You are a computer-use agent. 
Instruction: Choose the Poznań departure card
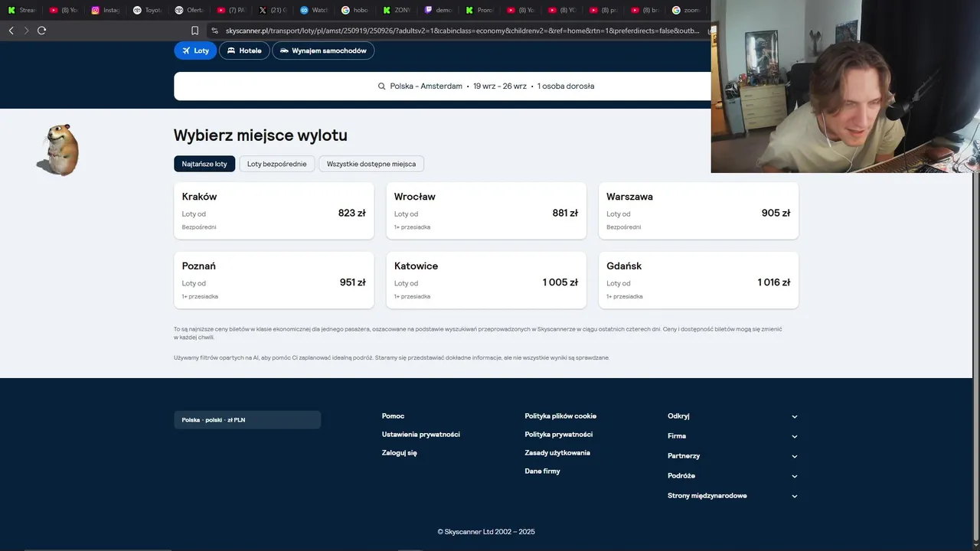click(274, 280)
